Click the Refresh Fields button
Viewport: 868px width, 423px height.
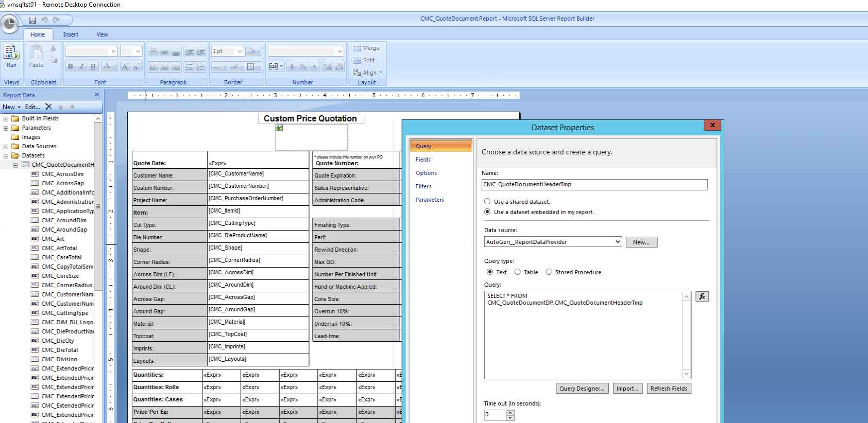click(668, 389)
